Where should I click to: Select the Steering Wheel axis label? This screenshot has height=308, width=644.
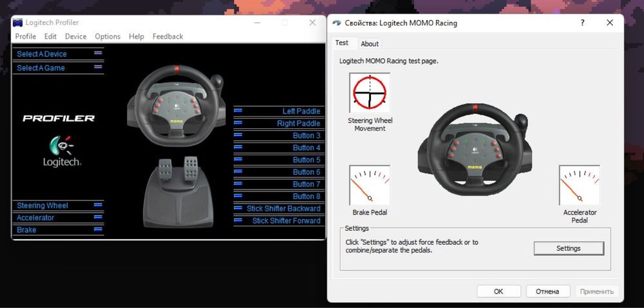click(43, 206)
